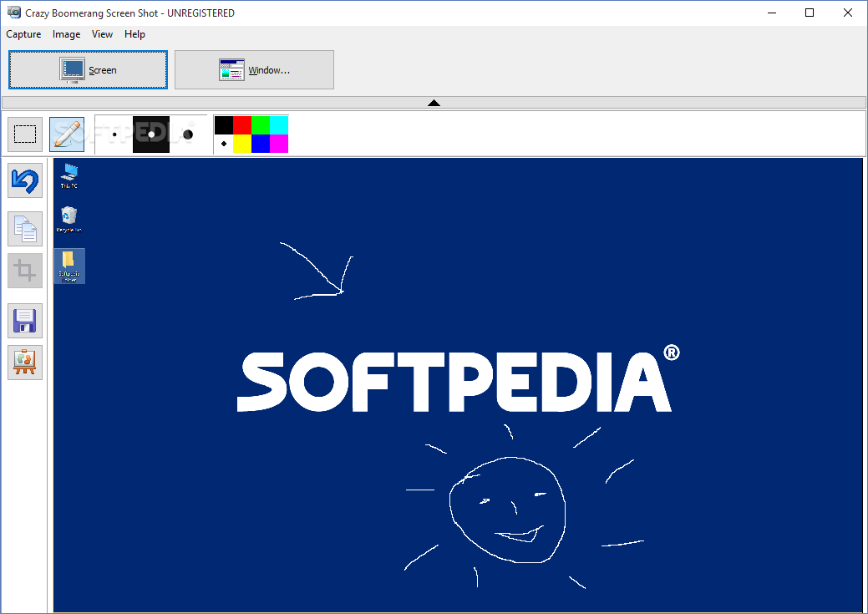Screen dimensions: 868x614
Task: Maximize the Crazy Boomerang window
Action: coord(810,13)
